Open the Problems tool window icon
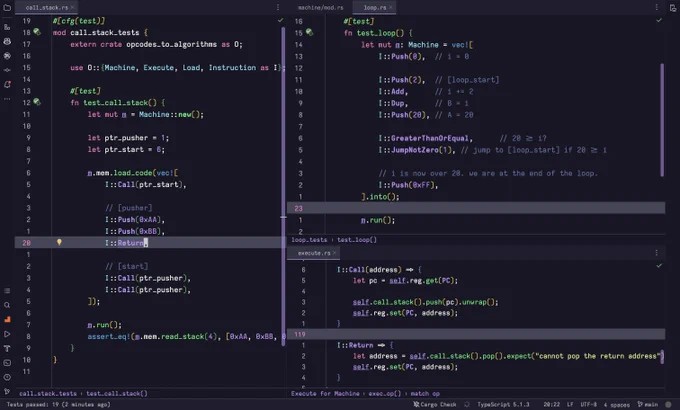Viewport: 680px width, 410px height. 7,377
